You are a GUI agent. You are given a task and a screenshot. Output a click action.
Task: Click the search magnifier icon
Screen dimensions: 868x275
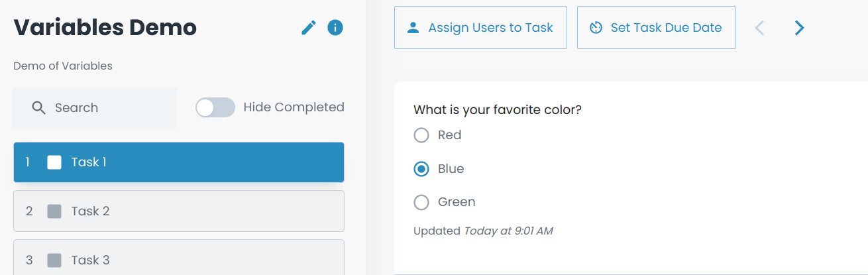[39, 108]
